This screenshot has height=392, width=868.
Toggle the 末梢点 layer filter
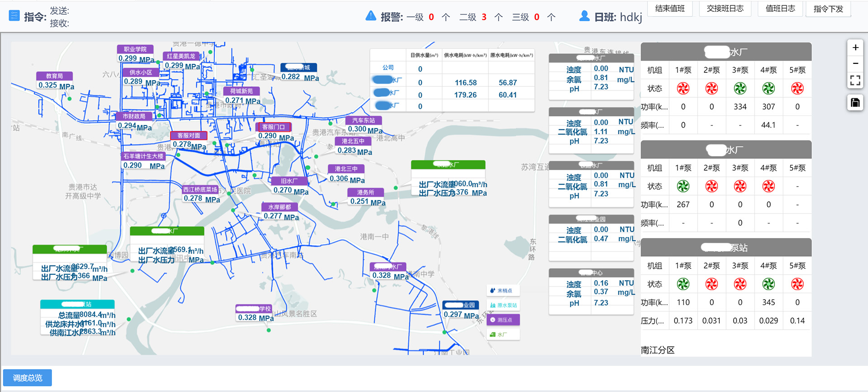click(x=503, y=291)
